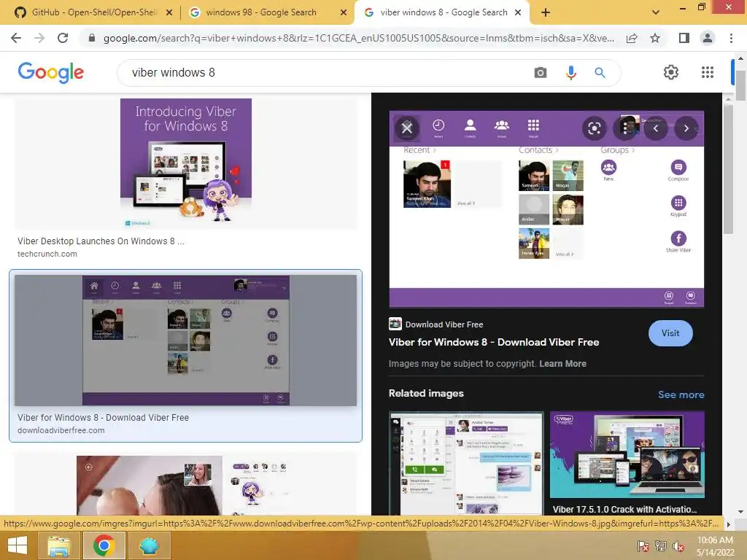The height and width of the screenshot is (560, 747).
Task: Submit search with magnifier icon
Action: tap(600, 72)
